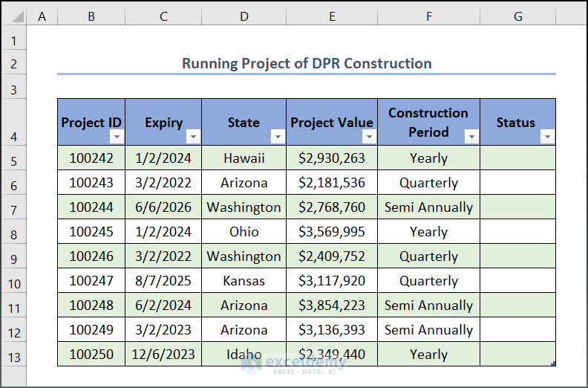
Task: Expand the State column filter arrow
Action: click(278, 137)
